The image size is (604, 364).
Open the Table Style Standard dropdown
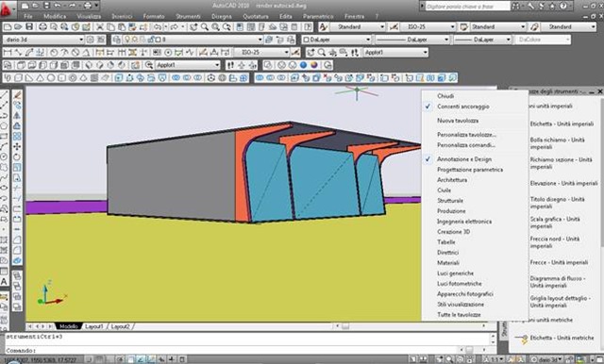click(498, 27)
